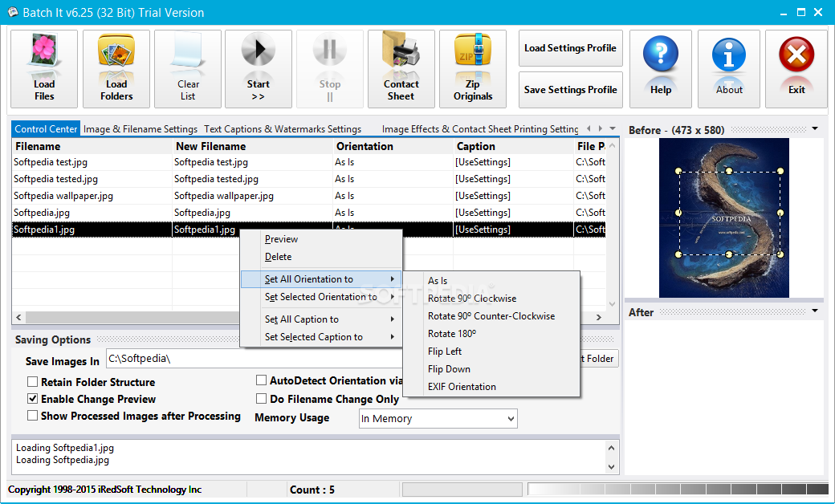Expand Set All Caption to submenu
Screen dimensions: 835x504
[322, 319]
